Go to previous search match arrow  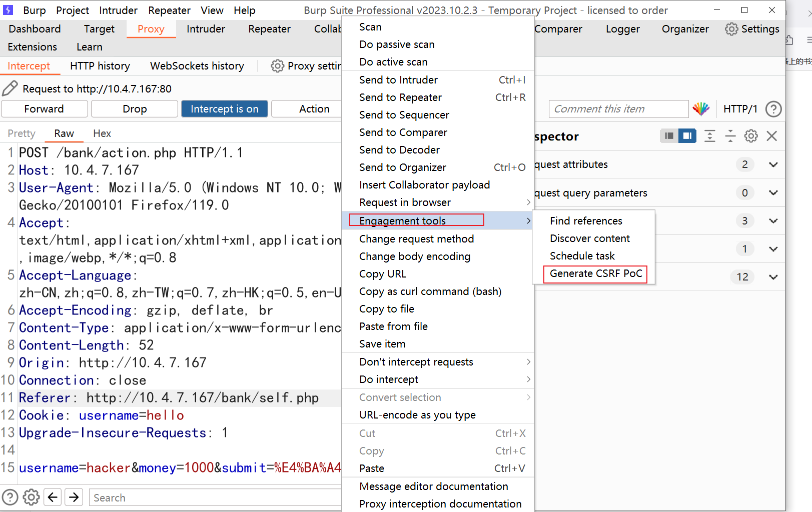coord(53,497)
